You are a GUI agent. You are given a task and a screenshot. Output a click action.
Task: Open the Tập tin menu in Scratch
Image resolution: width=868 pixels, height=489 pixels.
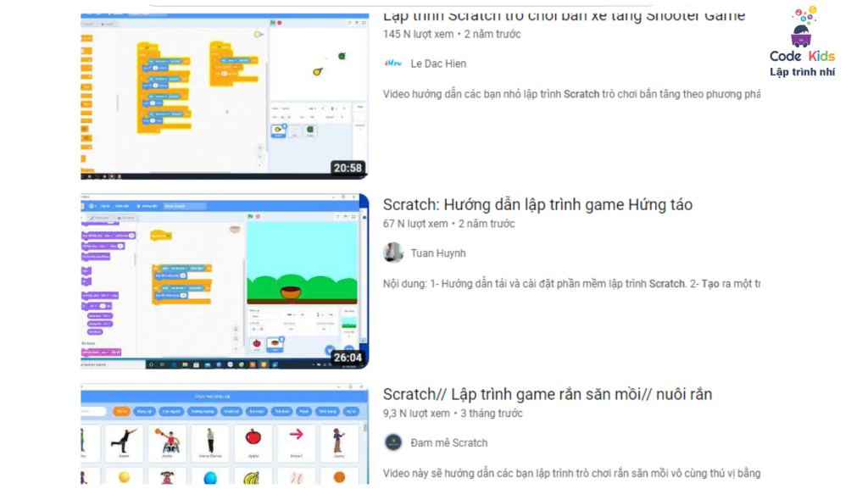click(105, 206)
